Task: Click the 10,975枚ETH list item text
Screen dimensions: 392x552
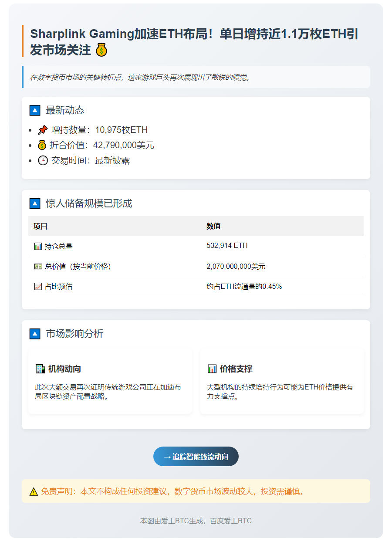Action: [122, 130]
